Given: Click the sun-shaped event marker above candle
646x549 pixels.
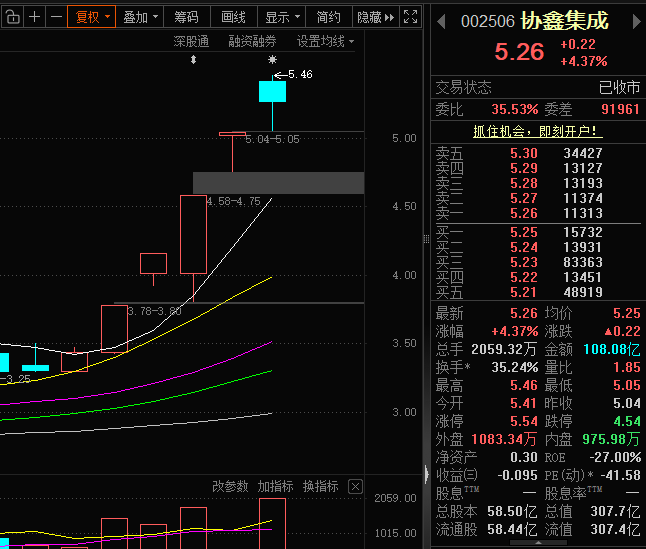Looking at the screenshot, I should click(x=272, y=60).
